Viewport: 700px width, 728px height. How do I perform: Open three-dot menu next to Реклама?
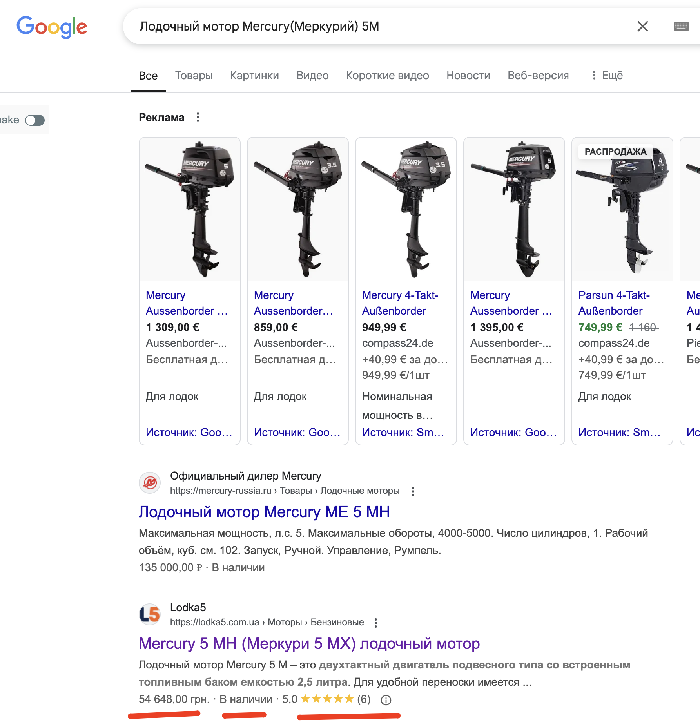[x=198, y=117]
